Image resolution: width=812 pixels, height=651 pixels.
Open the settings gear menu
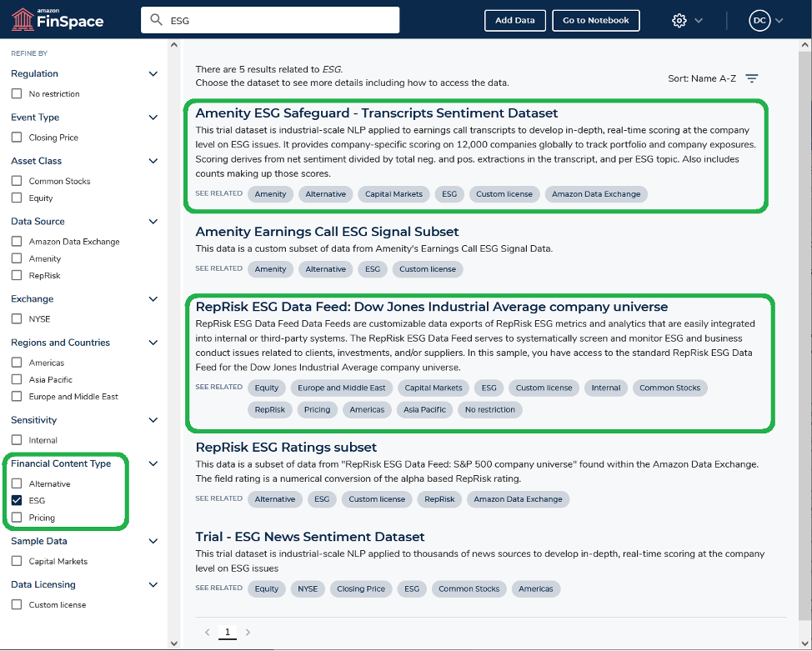coord(679,19)
